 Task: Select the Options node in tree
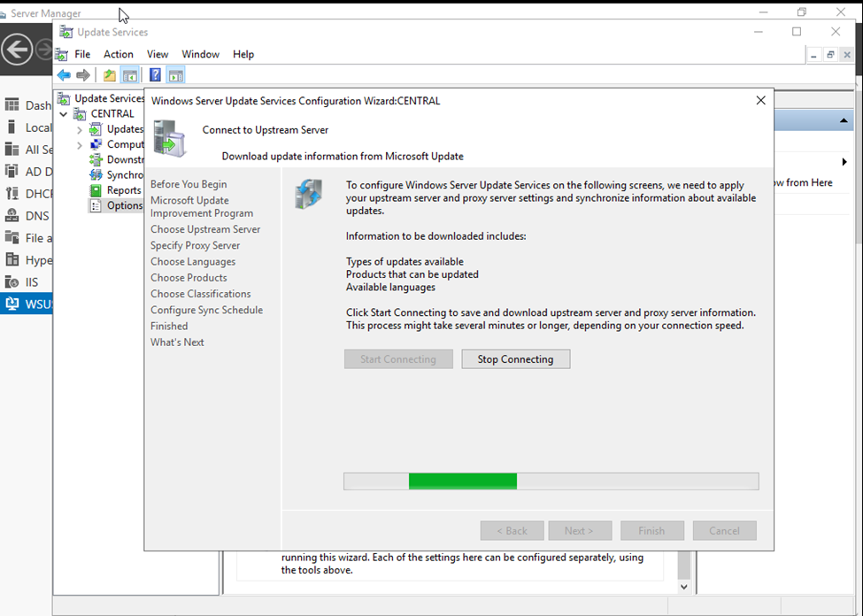124,205
